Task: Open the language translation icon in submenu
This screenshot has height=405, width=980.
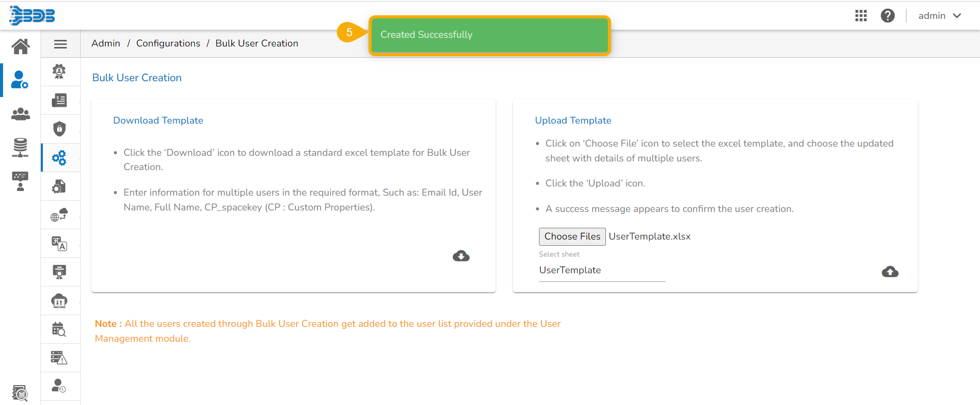Action: tap(60, 244)
